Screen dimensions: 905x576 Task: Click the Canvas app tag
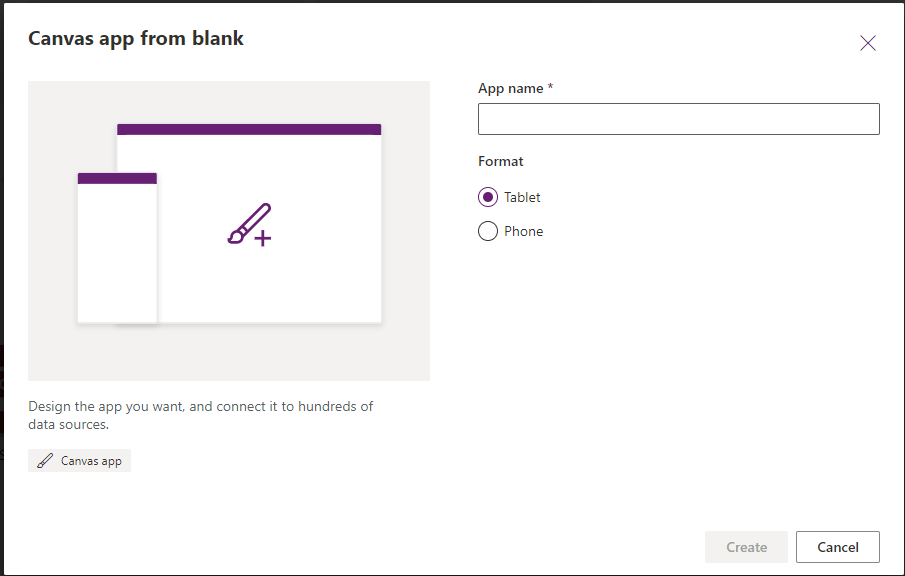[x=80, y=461]
